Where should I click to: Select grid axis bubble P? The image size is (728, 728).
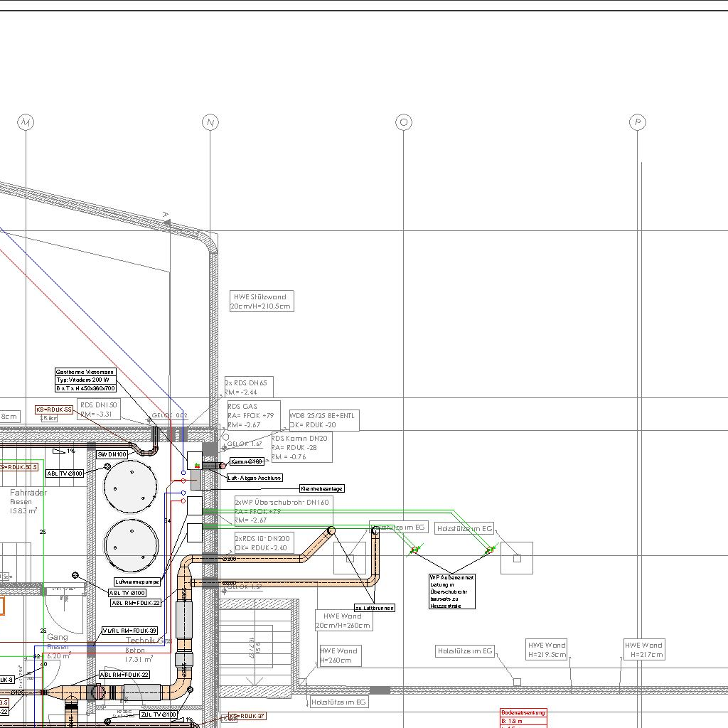(x=638, y=123)
